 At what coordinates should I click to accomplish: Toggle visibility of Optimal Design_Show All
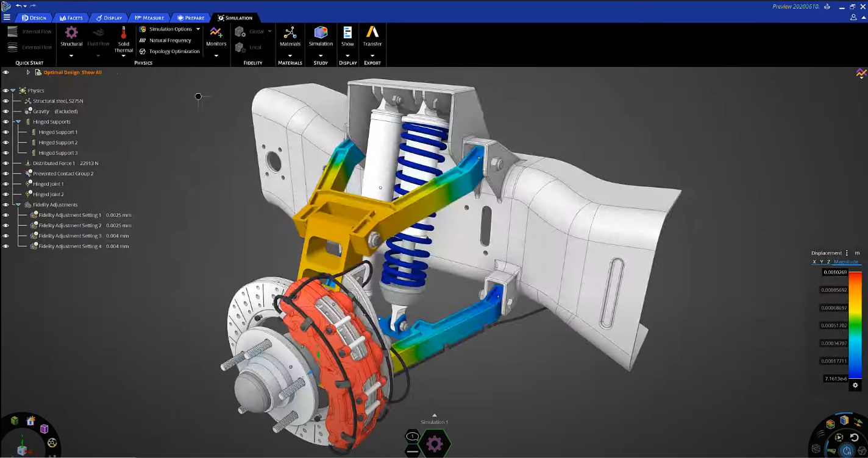(5, 72)
